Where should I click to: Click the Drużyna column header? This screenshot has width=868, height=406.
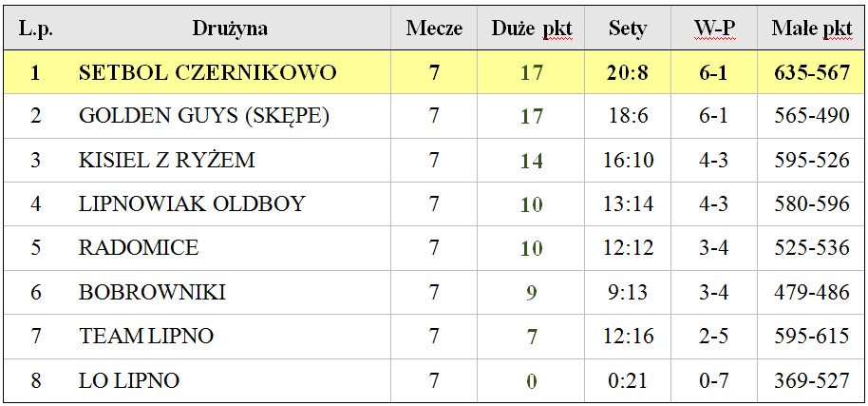pos(230,29)
